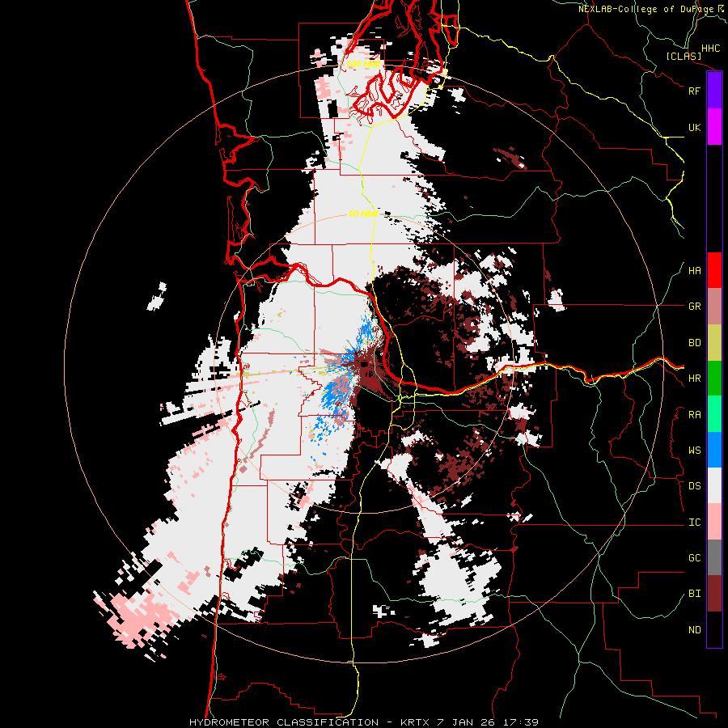Click the HR legend label
728x728 pixels.
[x=694, y=379]
